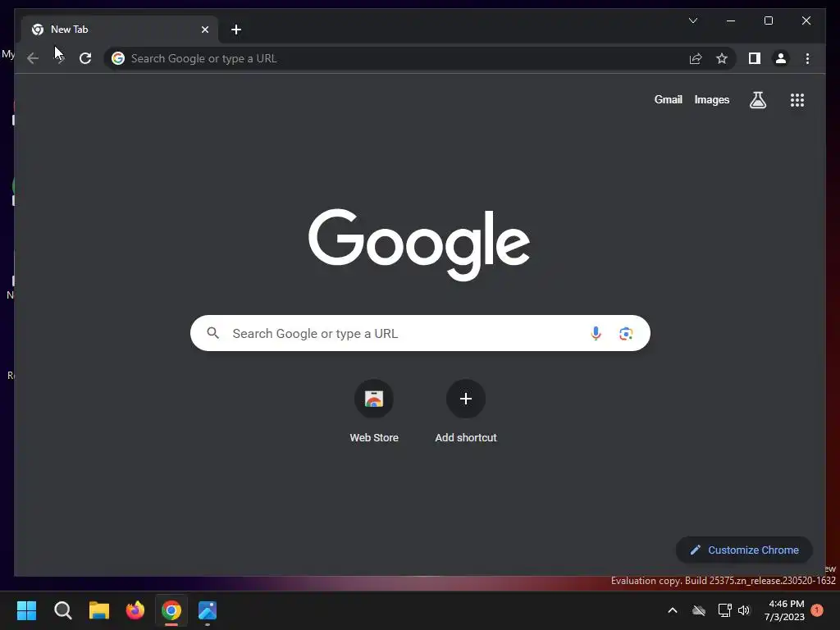Open Gmail link
The height and width of the screenshot is (630, 840).
click(x=668, y=99)
